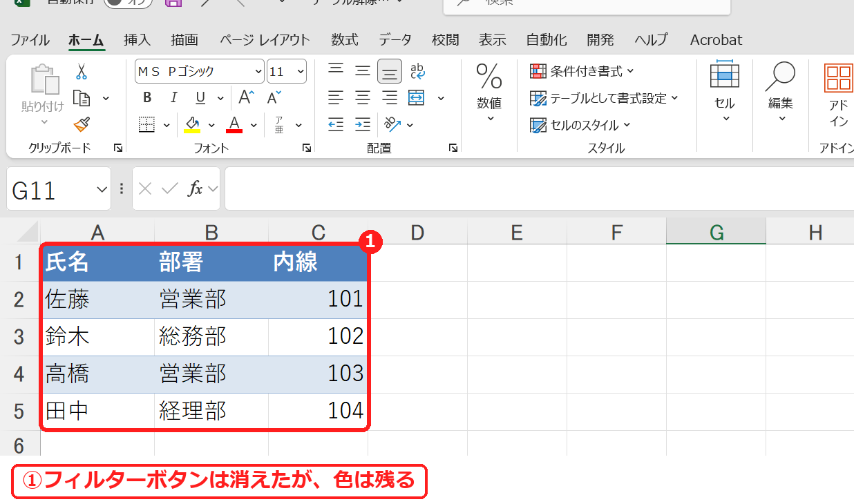Open Cell Styles (セルのスタイル) menu

click(580, 125)
